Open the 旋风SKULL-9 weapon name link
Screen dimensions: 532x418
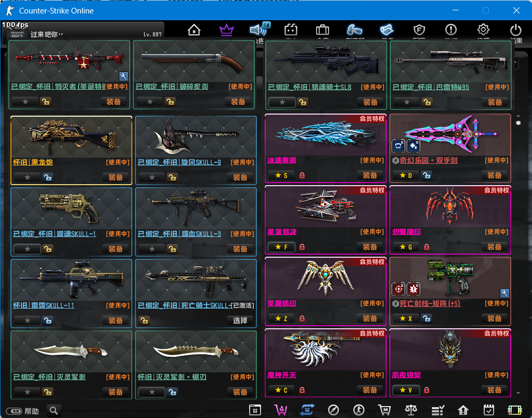[x=179, y=162]
